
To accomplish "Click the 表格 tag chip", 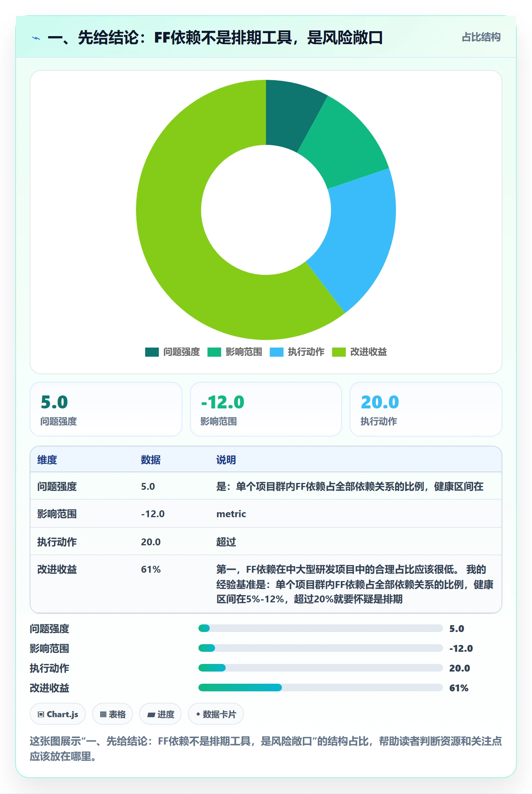I will pyautogui.click(x=112, y=714).
